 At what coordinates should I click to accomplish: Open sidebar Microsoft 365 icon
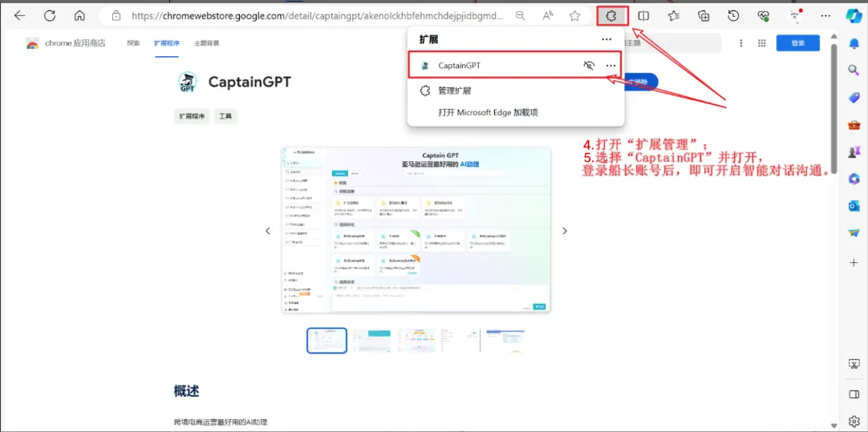coord(854,179)
